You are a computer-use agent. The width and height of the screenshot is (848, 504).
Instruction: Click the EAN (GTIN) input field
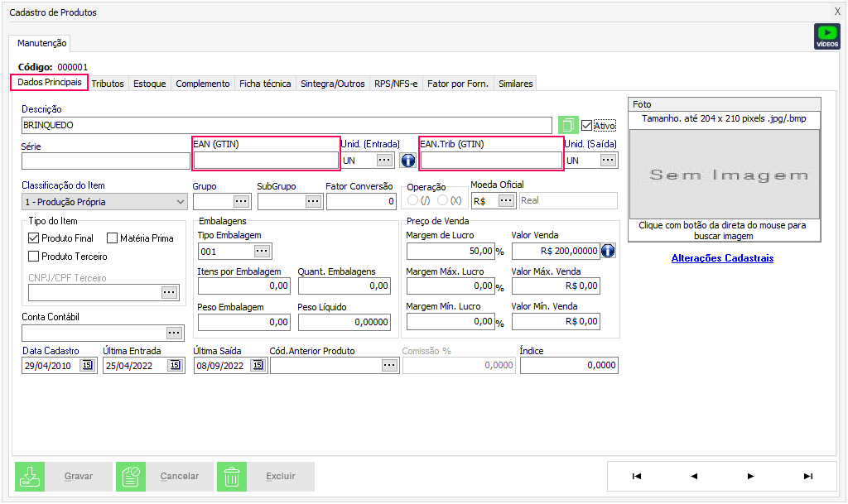point(265,161)
